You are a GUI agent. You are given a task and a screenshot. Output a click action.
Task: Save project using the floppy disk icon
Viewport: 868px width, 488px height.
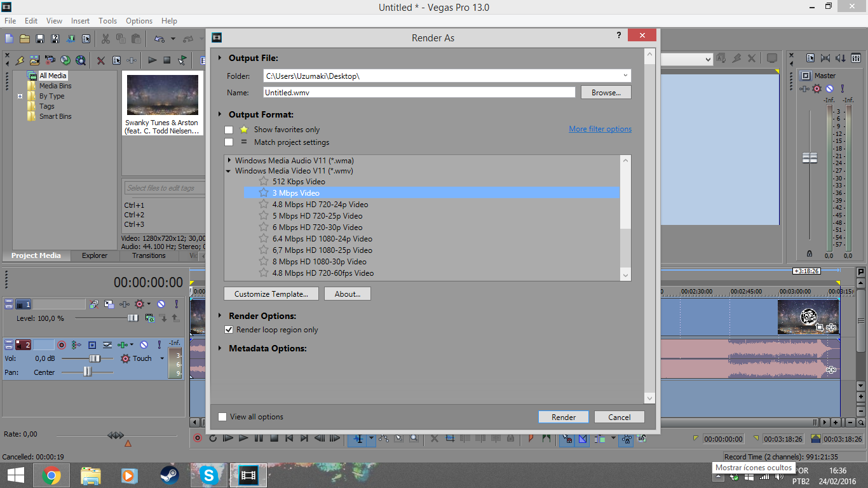pos(40,39)
